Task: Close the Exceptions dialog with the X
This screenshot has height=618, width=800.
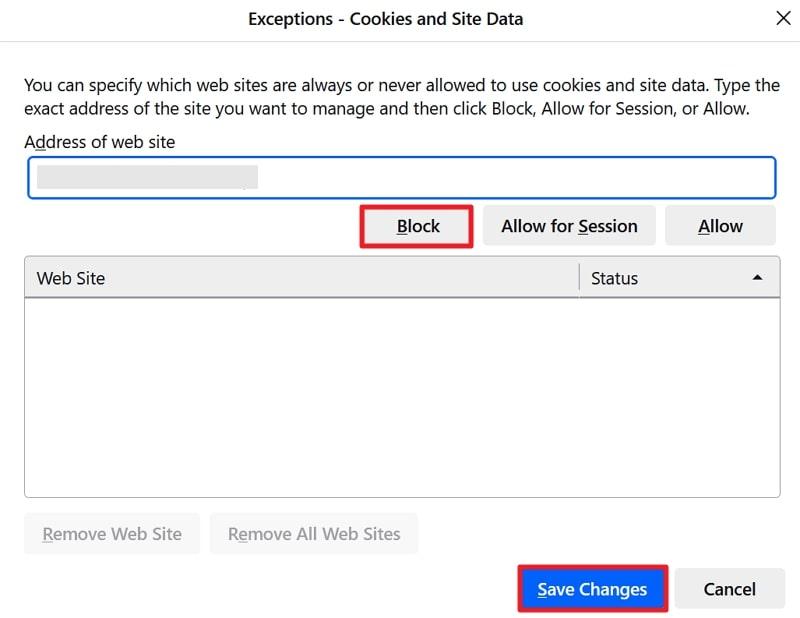Action: coord(782,18)
